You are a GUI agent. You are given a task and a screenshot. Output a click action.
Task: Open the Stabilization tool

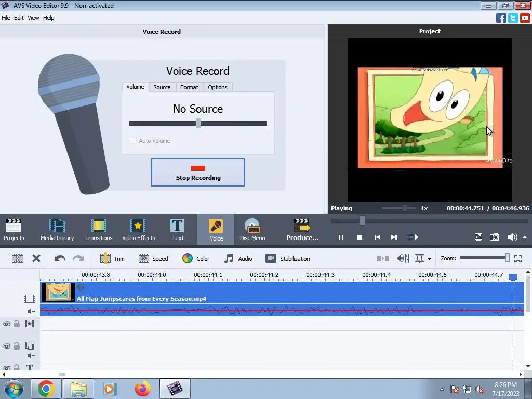288,259
